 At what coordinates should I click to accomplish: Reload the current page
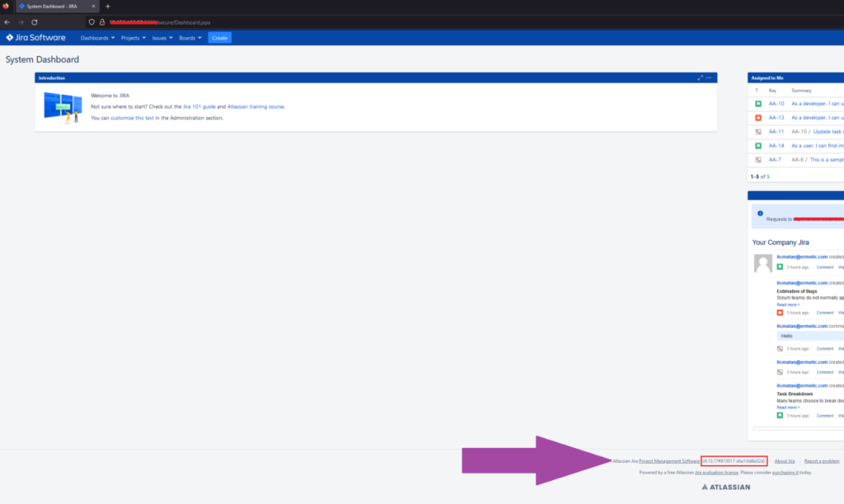35,22
